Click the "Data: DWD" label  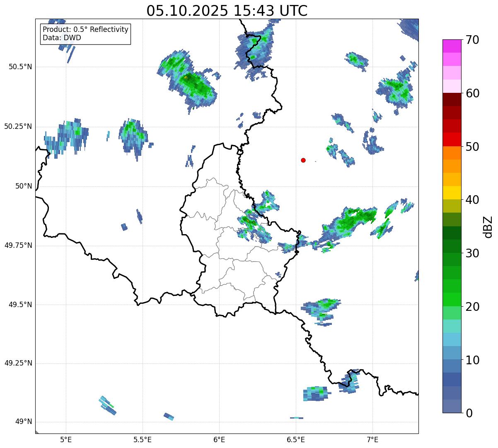[x=62, y=38]
